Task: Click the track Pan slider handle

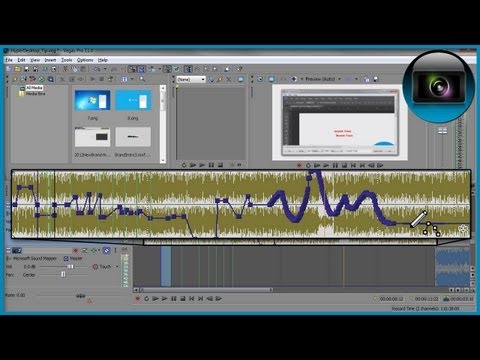Action: pyautogui.click(x=63, y=274)
